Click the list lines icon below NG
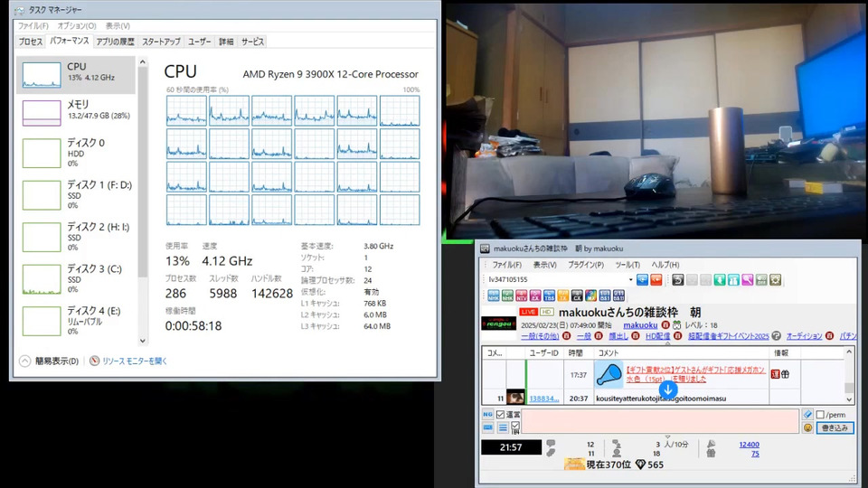 pos(502,427)
